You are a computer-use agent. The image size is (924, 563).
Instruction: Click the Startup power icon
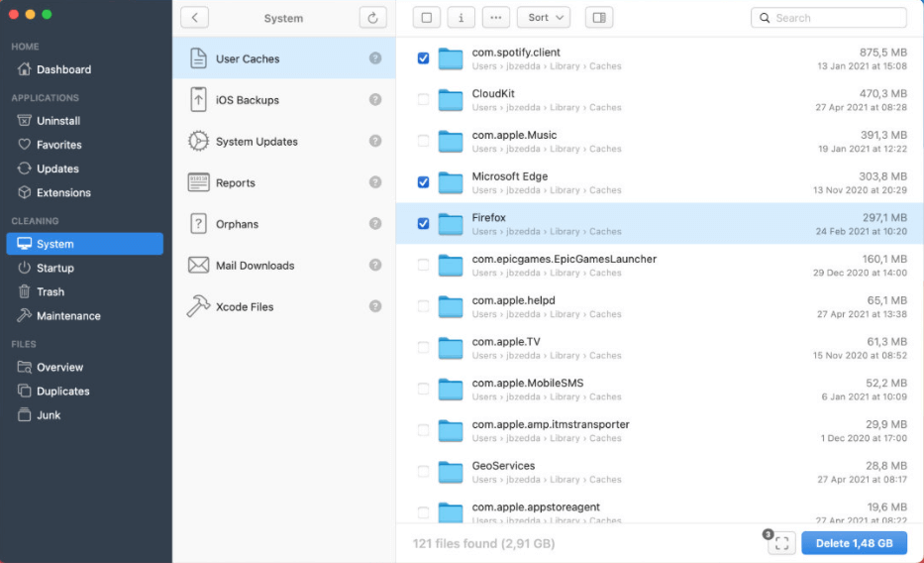24,268
